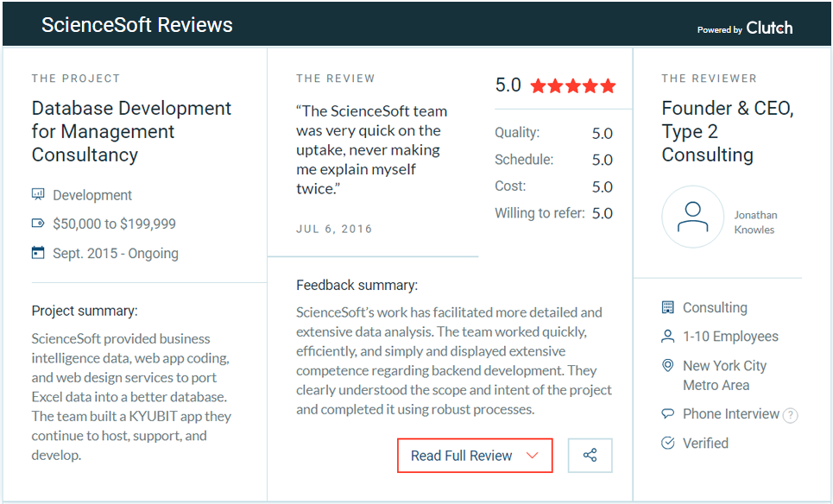Click the chevron beside Read Full Review
833x504 pixels.
[x=532, y=456]
